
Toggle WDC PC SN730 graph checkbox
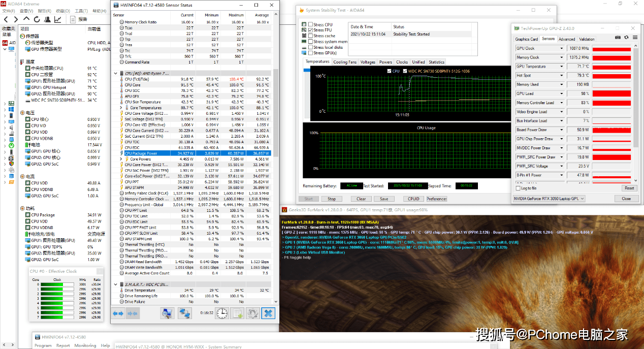tap(405, 71)
